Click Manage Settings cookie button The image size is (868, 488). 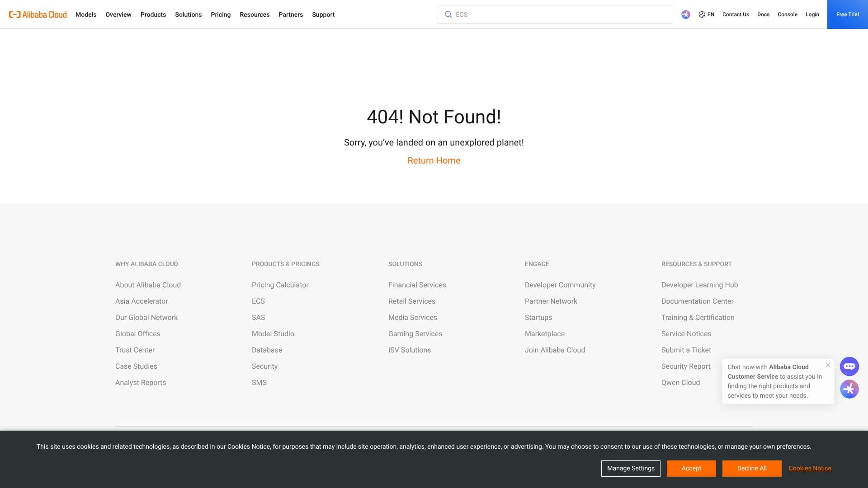(x=631, y=469)
